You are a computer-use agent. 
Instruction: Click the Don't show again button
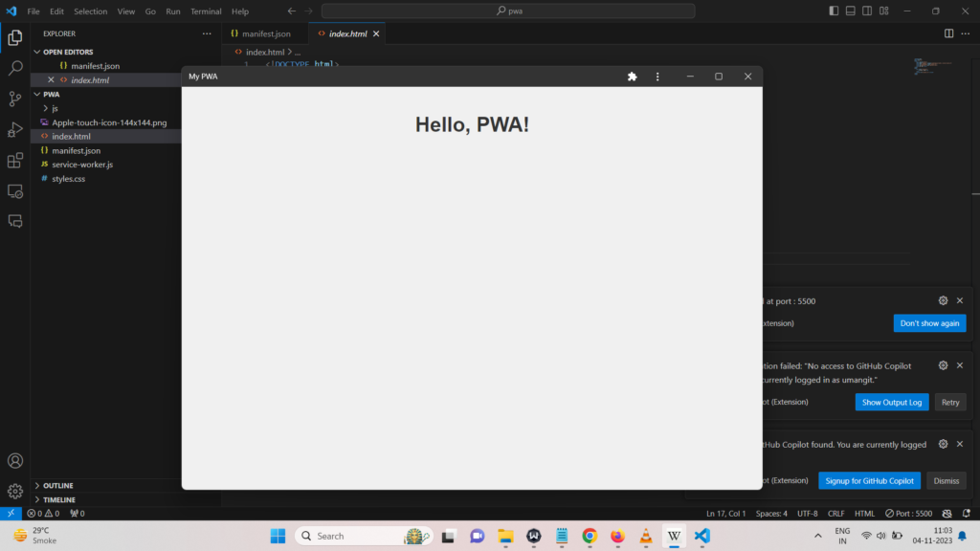929,322
